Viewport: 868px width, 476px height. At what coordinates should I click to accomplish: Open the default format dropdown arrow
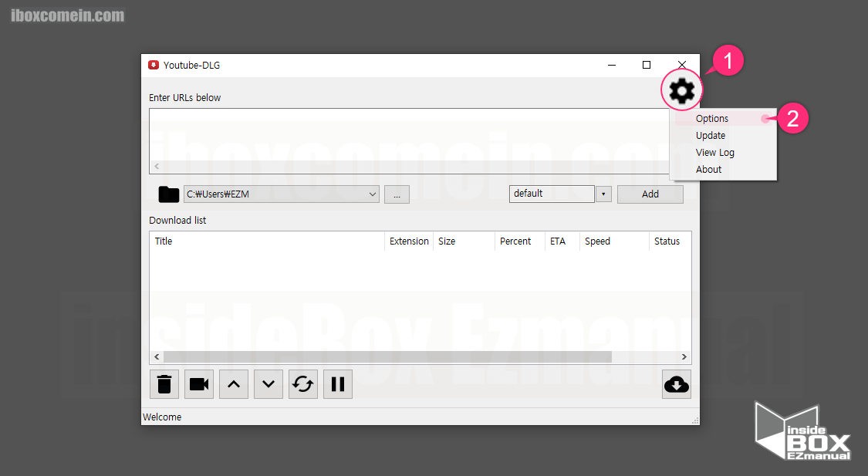pyautogui.click(x=603, y=194)
